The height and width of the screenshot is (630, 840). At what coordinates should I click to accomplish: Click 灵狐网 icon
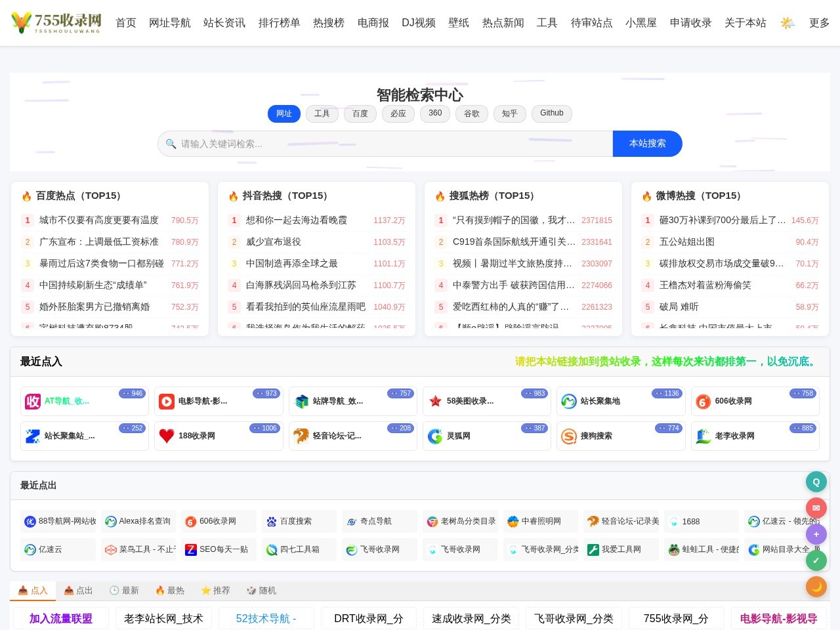435,436
